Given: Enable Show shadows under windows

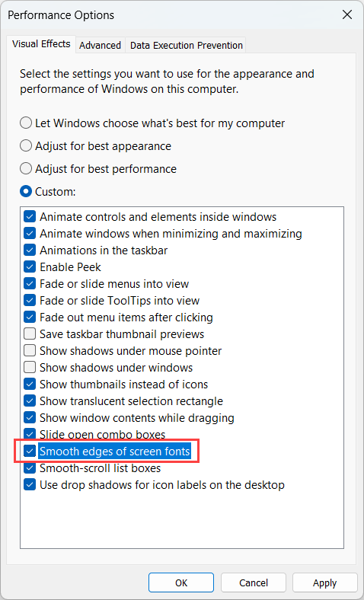Looking at the screenshot, I should coord(30,368).
